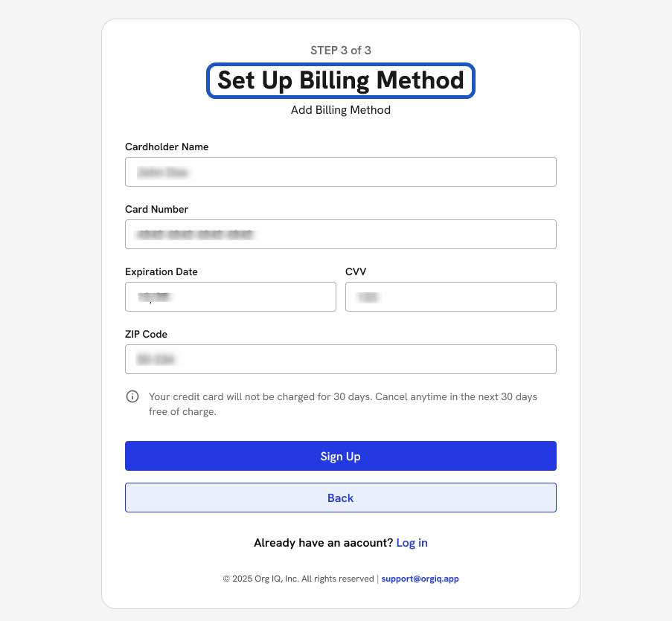Focus the Cardholder Name input field

pyautogui.click(x=340, y=172)
